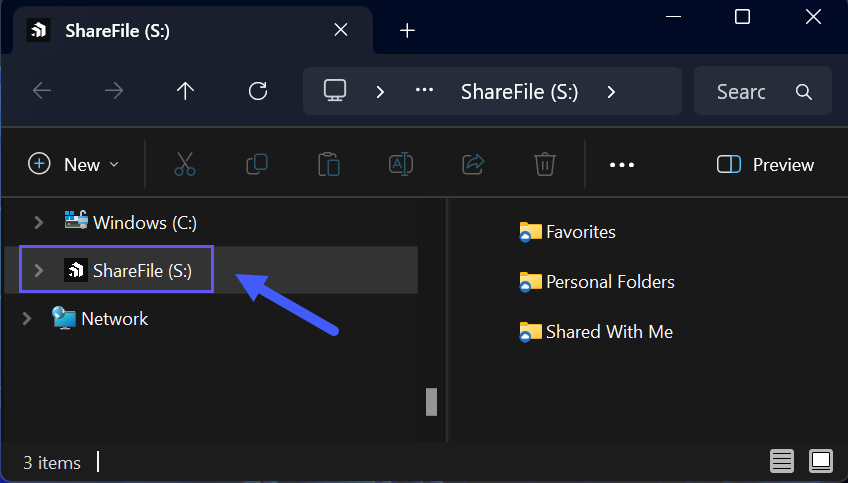The height and width of the screenshot is (483, 848).
Task: Switch to details list view icon
Action: (x=782, y=461)
